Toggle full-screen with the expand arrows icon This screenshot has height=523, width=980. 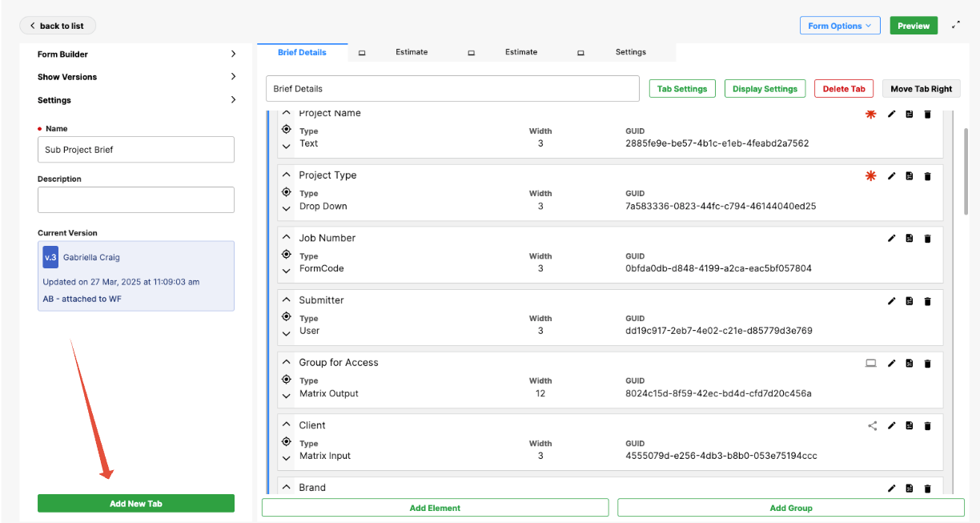point(956,26)
